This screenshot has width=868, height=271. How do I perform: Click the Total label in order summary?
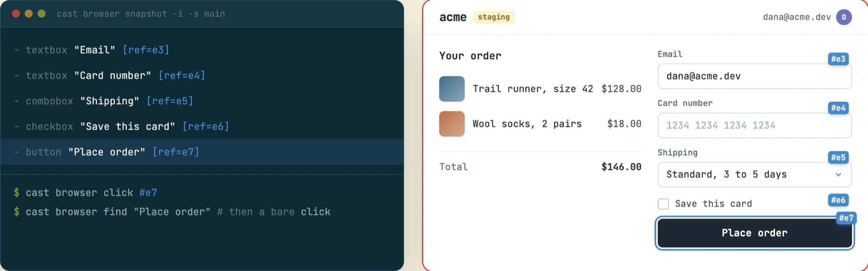[x=453, y=167]
